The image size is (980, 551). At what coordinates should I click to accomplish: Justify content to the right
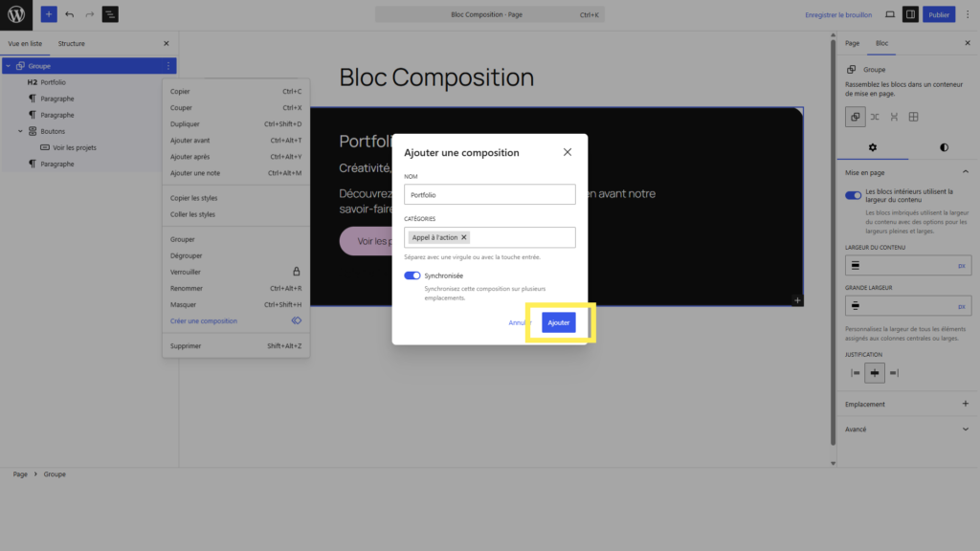click(894, 373)
